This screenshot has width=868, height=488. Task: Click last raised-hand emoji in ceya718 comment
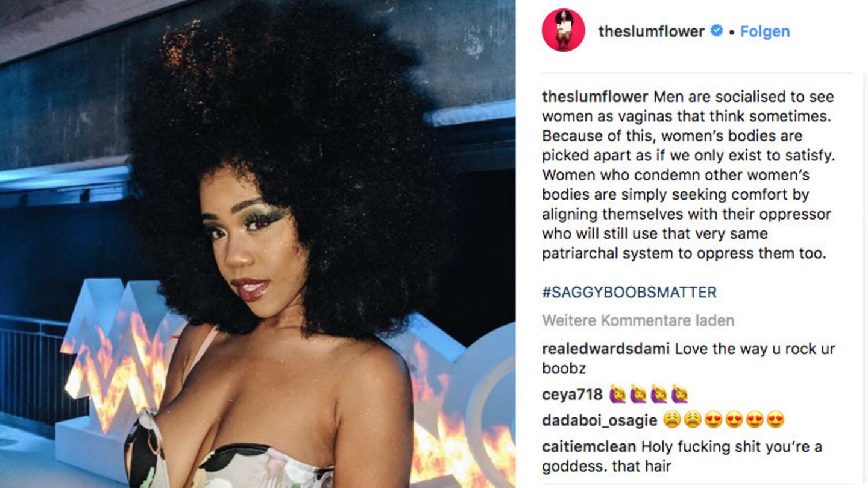(x=679, y=395)
